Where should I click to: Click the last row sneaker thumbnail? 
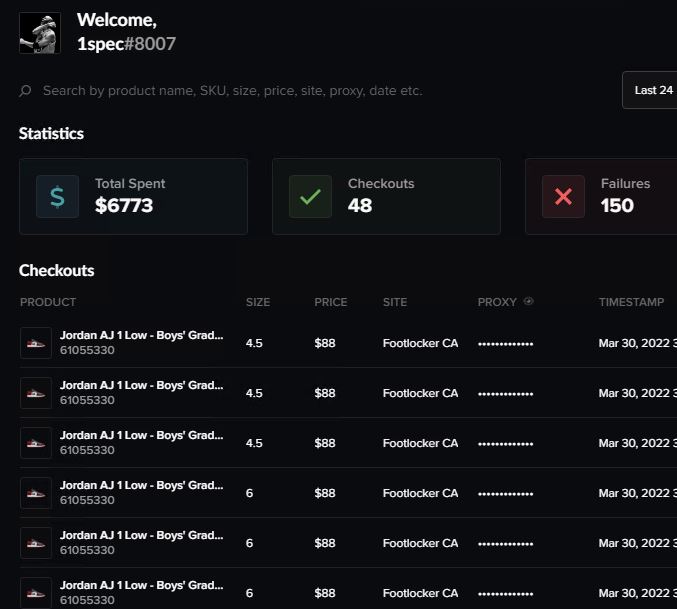[36, 593]
